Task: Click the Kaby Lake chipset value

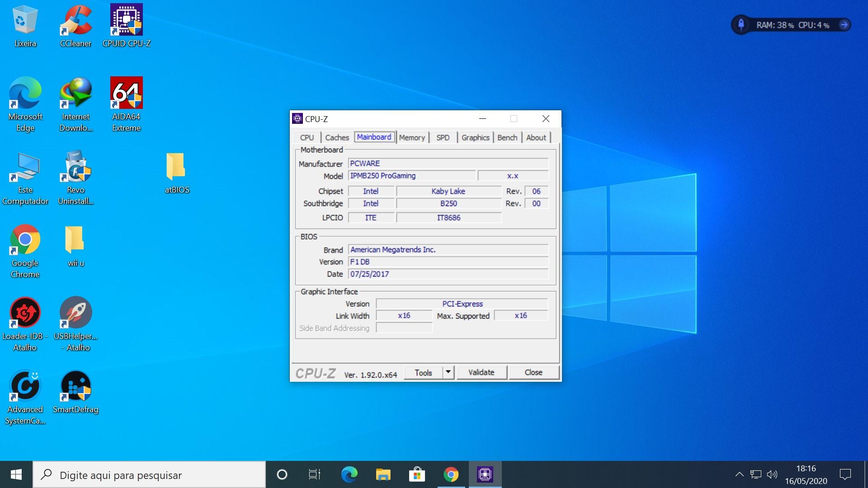Action: [x=449, y=192]
